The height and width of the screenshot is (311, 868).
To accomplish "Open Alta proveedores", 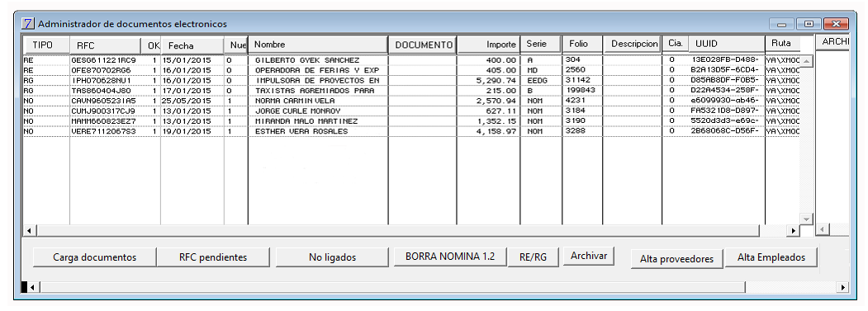I will tap(677, 258).
